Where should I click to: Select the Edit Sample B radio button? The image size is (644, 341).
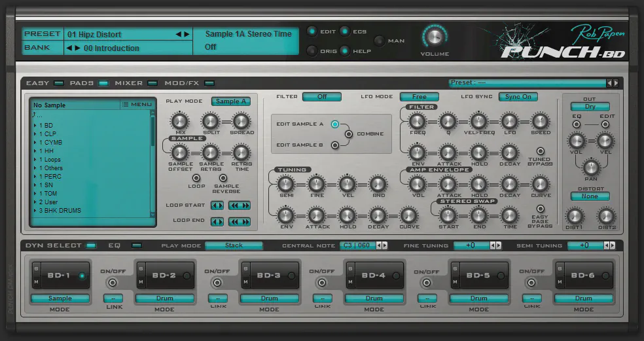coord(335,145)
